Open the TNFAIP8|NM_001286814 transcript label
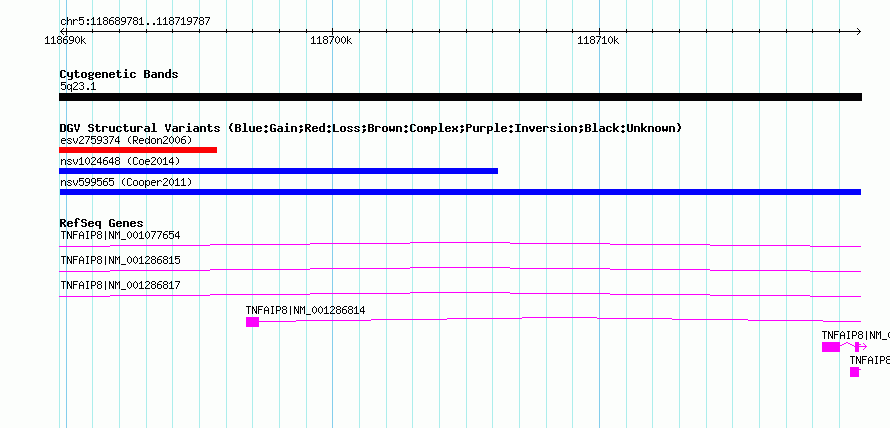The width and height of the screenshot is (890, 428). click(x=305, y=310)
